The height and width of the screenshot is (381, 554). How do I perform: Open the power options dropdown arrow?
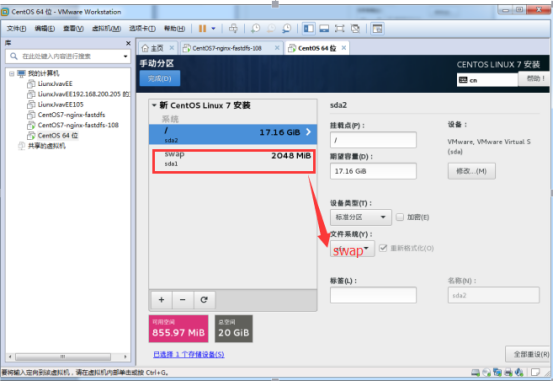[x=213, y=29]
